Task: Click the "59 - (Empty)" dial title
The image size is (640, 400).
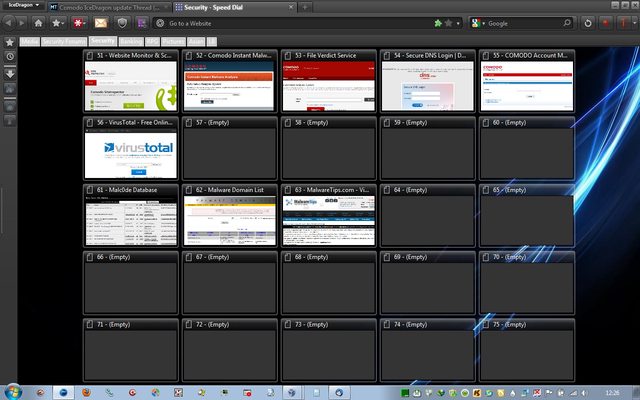Action: [x=410, y=122]
